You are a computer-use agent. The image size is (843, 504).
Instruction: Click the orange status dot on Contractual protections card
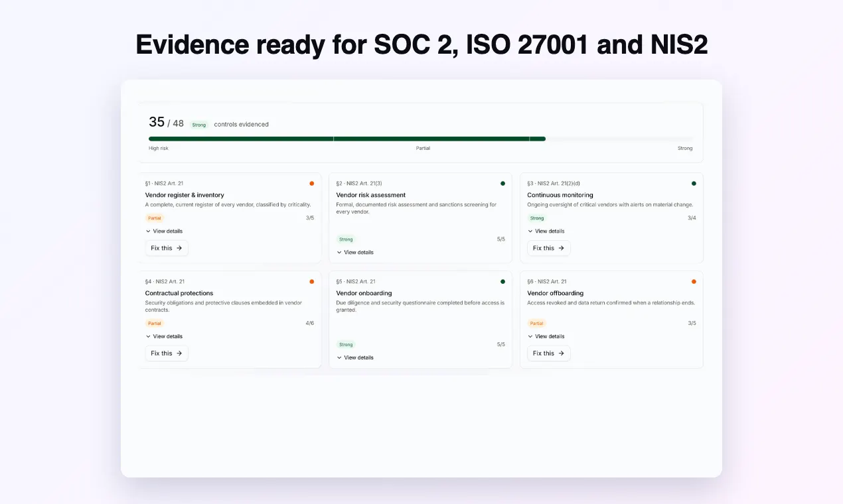[x=312, y=281]
